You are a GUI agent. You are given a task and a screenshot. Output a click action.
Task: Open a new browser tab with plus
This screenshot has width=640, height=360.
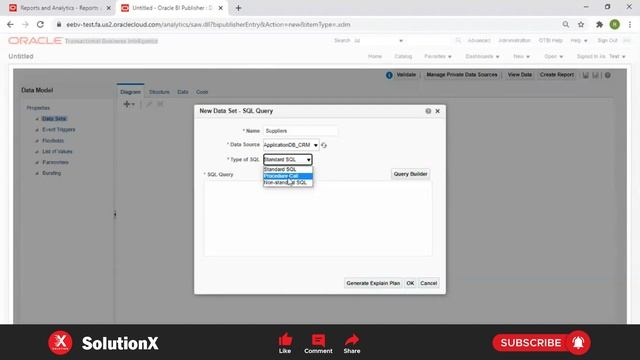coord(238,8)
